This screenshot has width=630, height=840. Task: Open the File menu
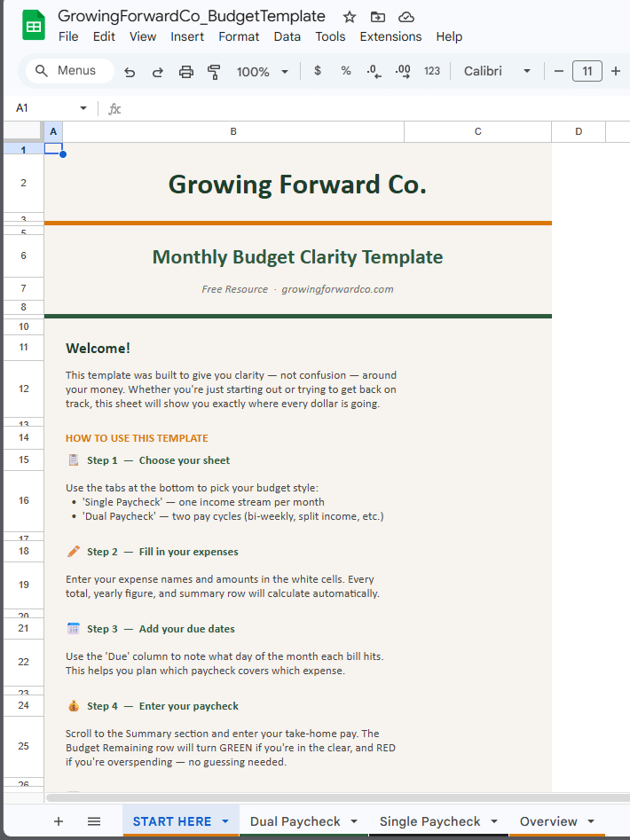click(x=68, y=36)
